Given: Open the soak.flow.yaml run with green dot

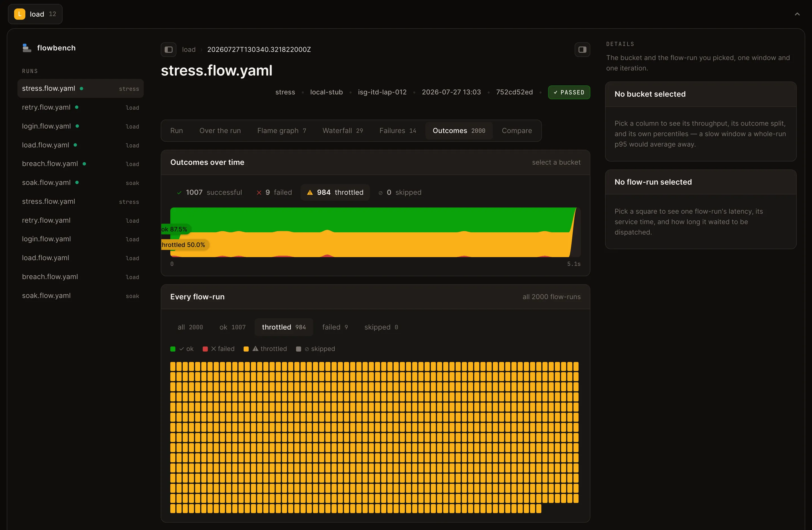Looking at the screenshot, I should pyautogui.click(x=81, y=183).
